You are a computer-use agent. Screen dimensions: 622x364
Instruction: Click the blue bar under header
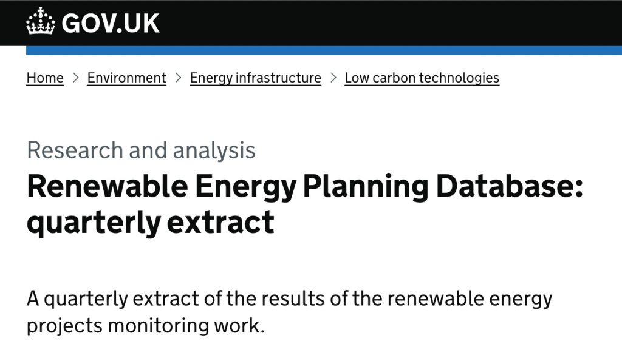pyautogui.click(x=324, y=50)
